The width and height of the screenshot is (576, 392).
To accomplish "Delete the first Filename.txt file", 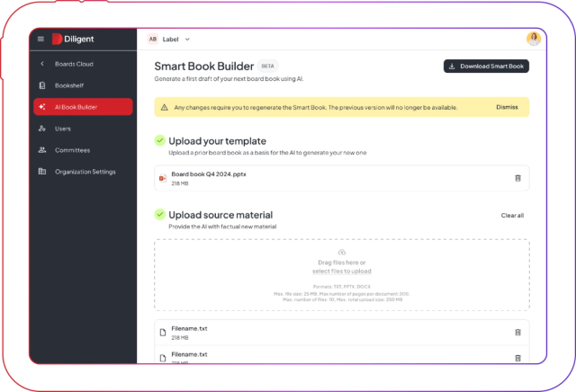I will (517, 332).
